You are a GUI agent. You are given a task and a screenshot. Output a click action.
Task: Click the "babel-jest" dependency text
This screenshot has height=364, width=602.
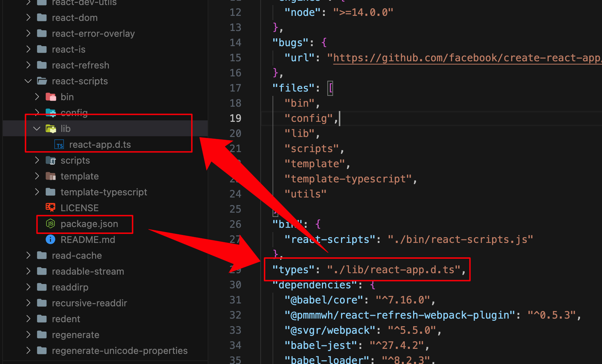(x=321, y=346)
